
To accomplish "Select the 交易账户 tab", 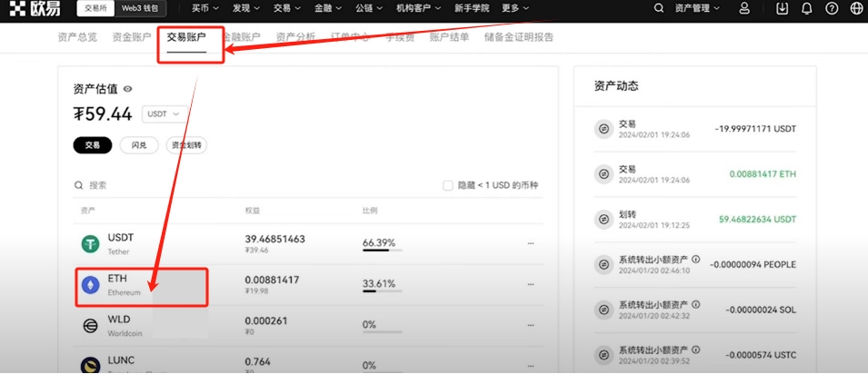I will [x=186, y=37].
